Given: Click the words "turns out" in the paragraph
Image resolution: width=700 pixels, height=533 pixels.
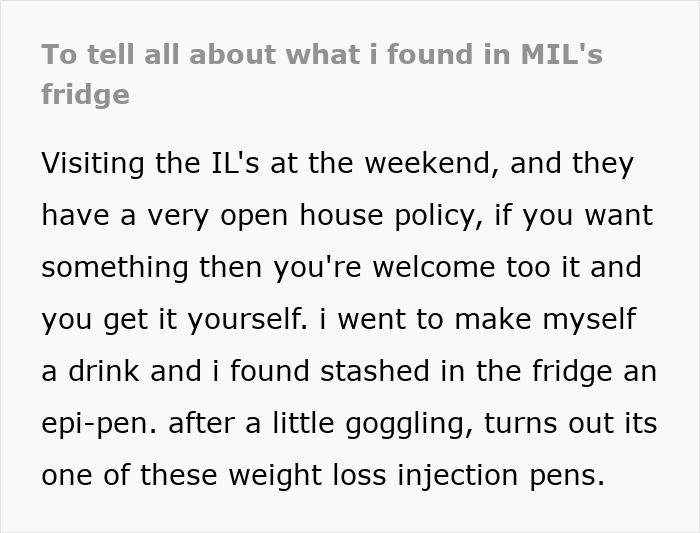Looking at the screenshot, I should click(x=540, y=423).
